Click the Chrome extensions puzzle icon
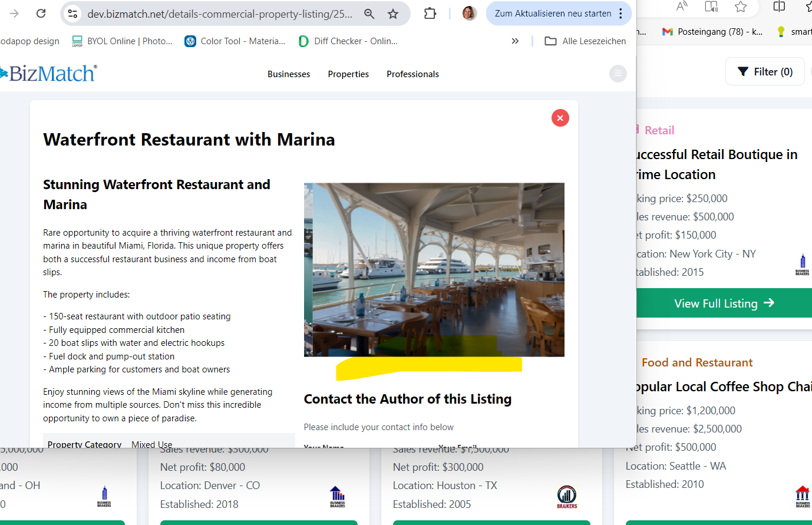Screen dimensions: 812x525 pyautogui.click(x=430, y=14)
